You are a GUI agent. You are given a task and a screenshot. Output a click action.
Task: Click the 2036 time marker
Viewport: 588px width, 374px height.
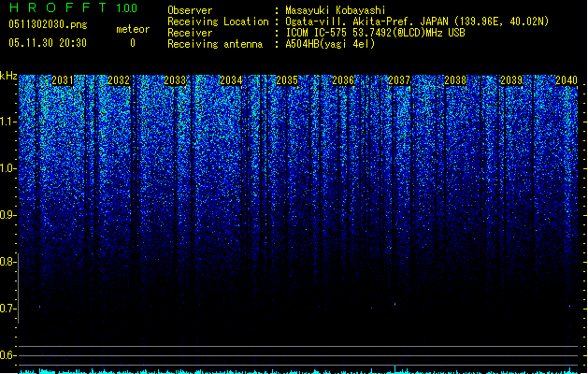(x=343, y=80)
